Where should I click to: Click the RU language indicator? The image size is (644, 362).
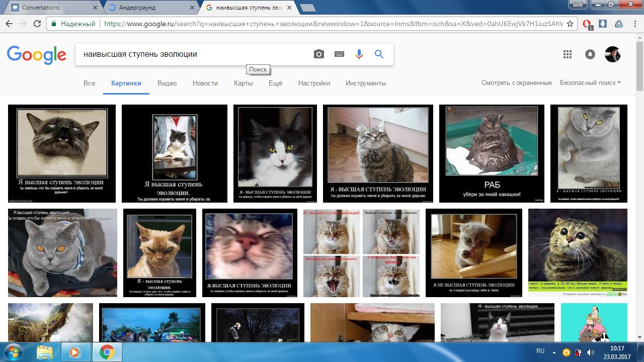(x=540, y=351)
